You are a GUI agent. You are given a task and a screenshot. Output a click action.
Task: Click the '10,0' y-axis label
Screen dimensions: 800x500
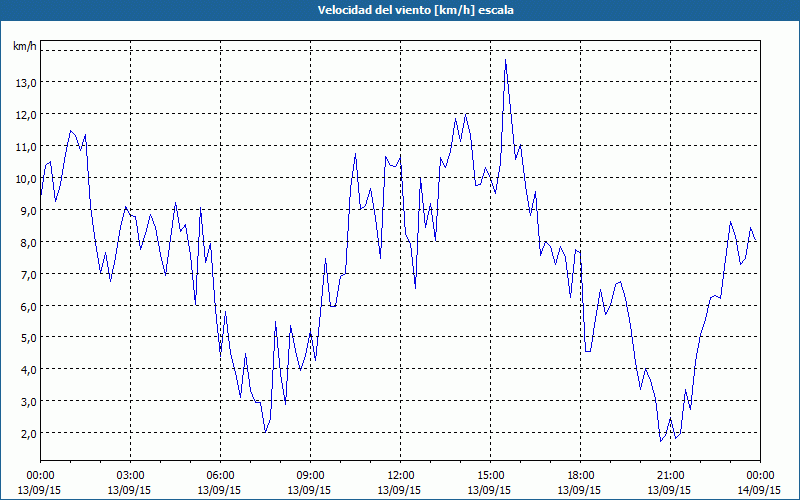click(26, 179)
